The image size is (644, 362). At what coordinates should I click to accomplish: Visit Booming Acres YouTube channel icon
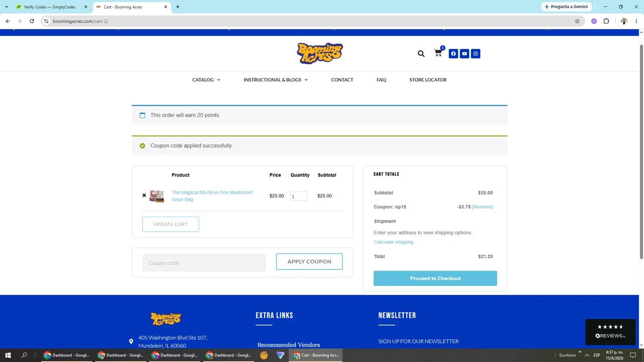coord(465,54)
